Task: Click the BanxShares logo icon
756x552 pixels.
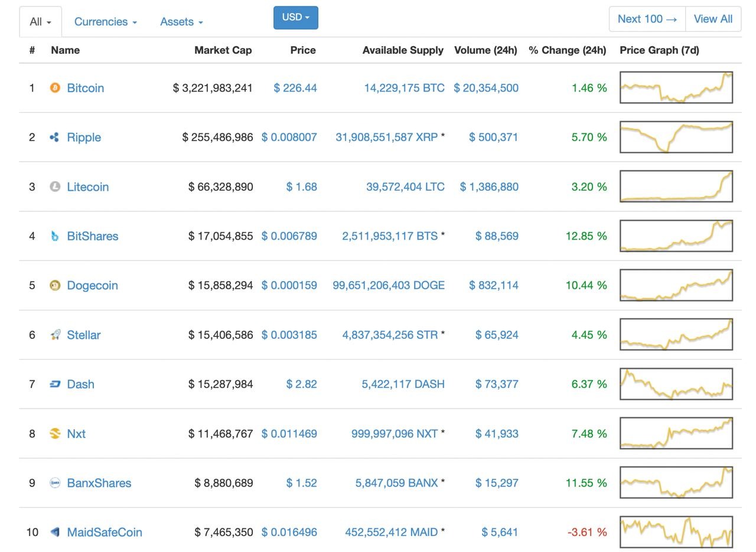Action: pos(55,483)
